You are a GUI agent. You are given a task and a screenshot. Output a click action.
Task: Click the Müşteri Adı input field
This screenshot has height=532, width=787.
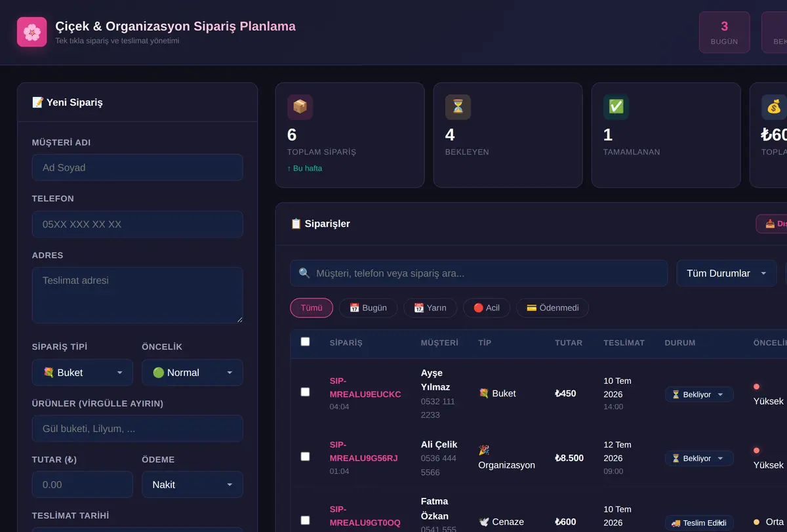137,167
